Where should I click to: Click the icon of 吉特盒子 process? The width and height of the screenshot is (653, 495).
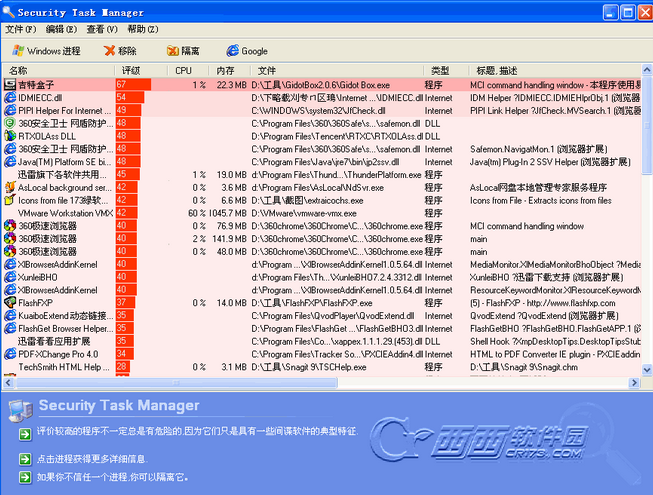point(10,85)
